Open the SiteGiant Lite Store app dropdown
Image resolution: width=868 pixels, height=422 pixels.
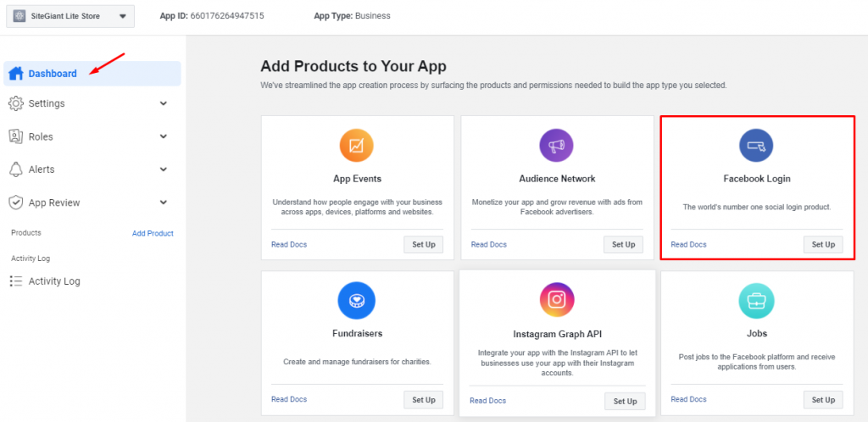point(70,16)
